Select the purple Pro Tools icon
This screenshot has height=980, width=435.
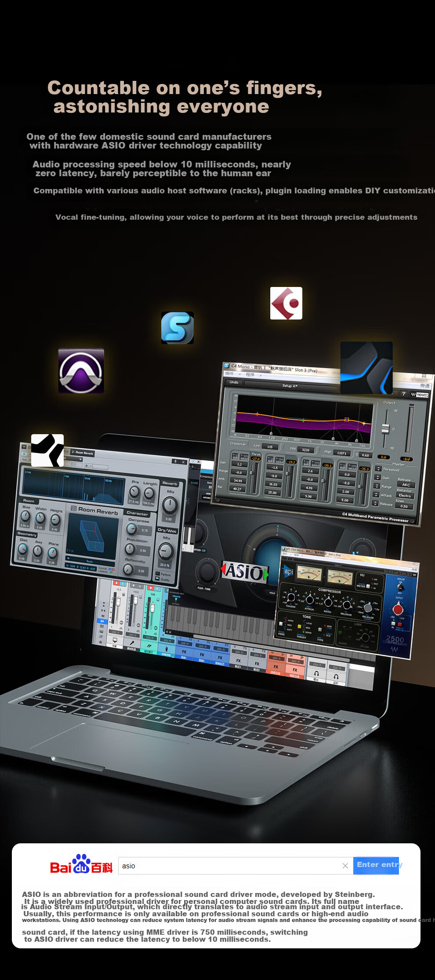point(81,371)
